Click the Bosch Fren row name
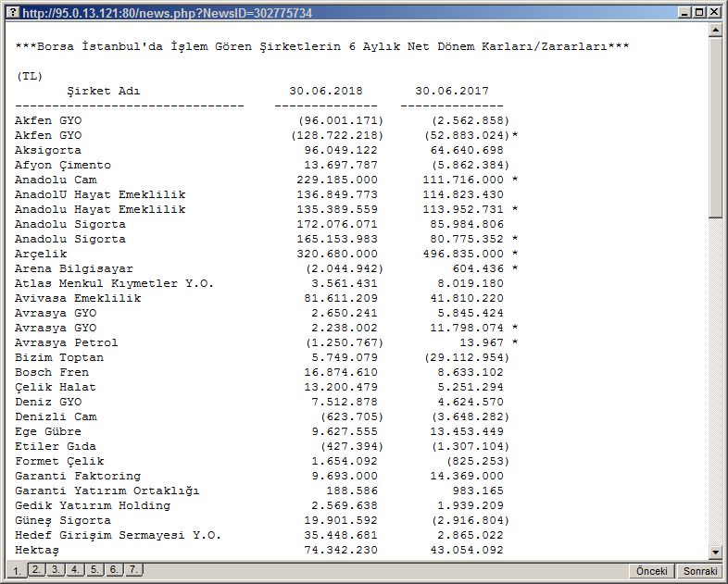Image resolution: width=728 pixels, height=584 pixels. pos(52,372)
